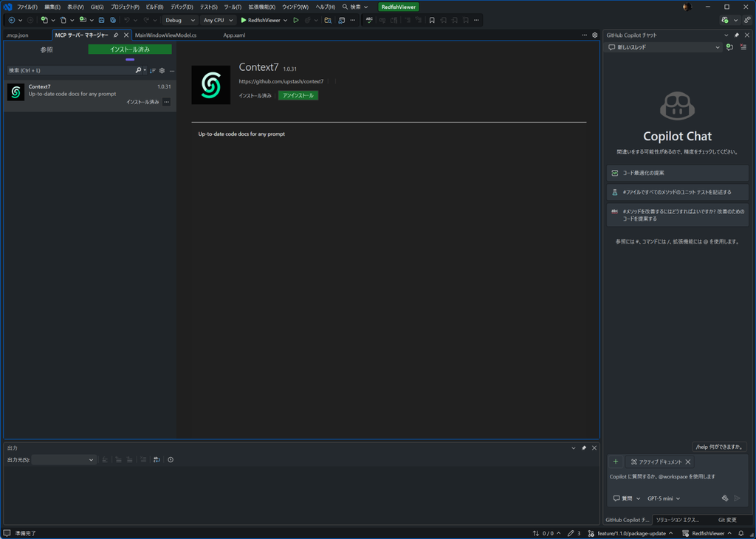The height and width of the screenshot is (539, 756).
Task: Click Start Without Debugging outline play icon
Action: [x=296, y=20]
